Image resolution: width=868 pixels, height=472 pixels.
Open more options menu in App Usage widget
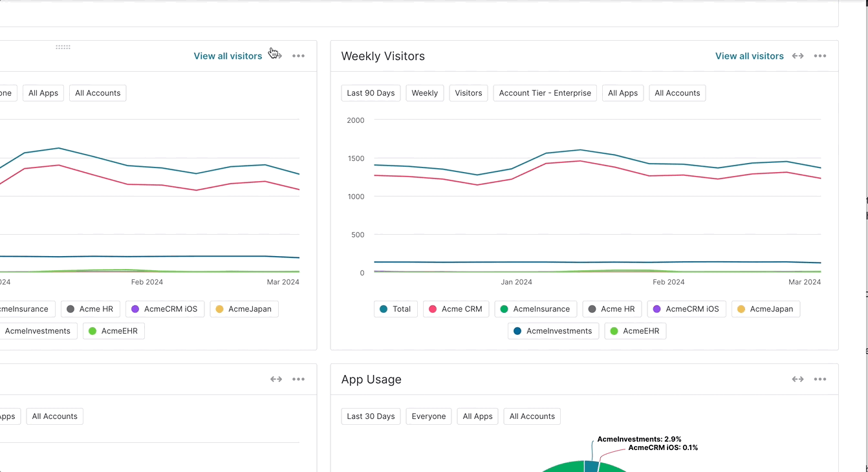(x=820, y=380)
